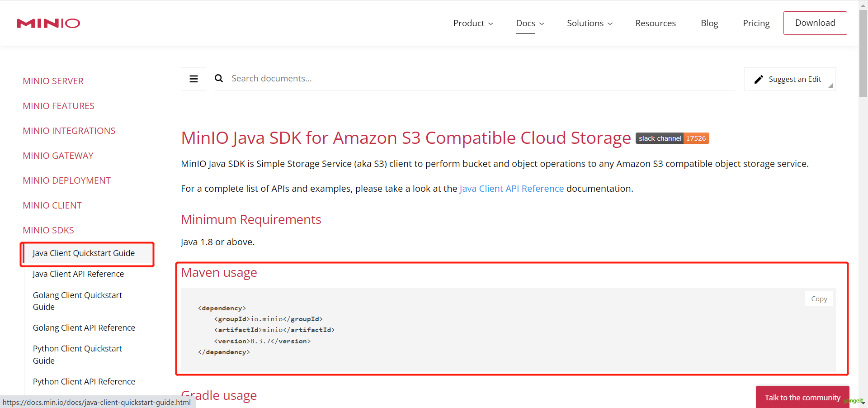
Task: Open the Resources menu item
Action: [x=655, y=23]
